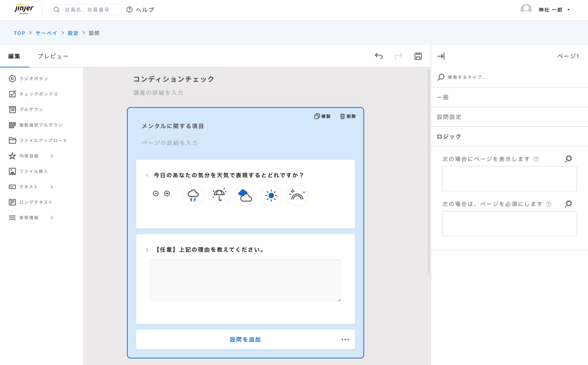The image size is (588, 365).
Task: Open the 設問設定 section
Action: pos(449,117)
